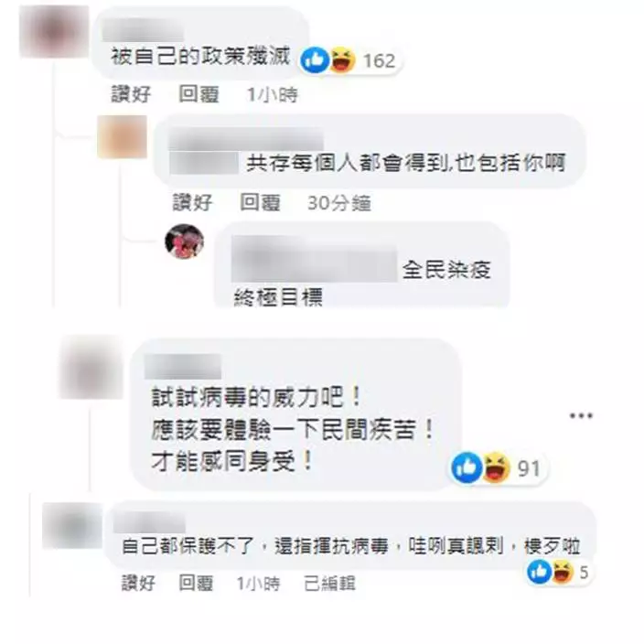Click 讚好 under the 共存每個人都會得到 reply
This screenshot has width=644, height=644.
(193, 202)
